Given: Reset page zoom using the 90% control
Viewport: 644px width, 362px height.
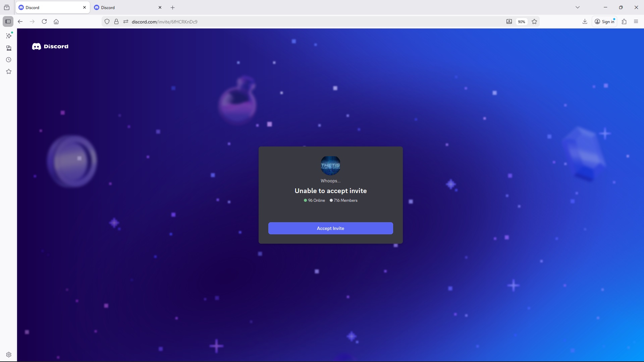Looking at the screenshot, I should pyautogui.click(x=521, y=21).
